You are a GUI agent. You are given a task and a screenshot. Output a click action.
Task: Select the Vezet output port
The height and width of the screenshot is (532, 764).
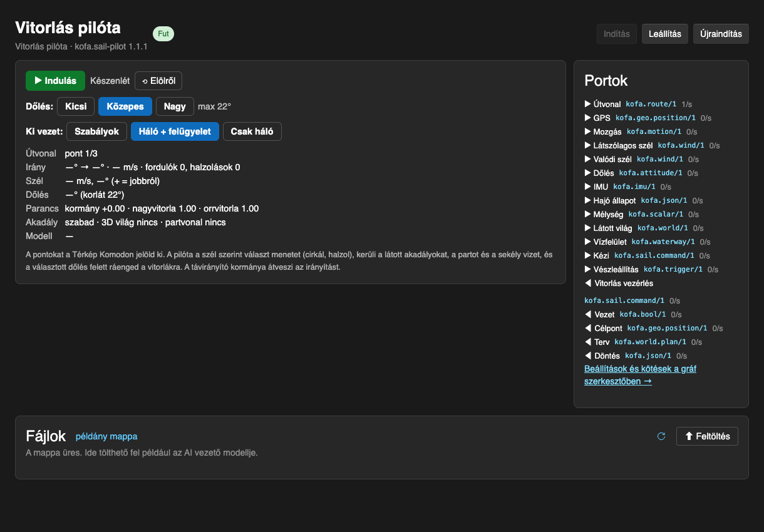[633, 314]
